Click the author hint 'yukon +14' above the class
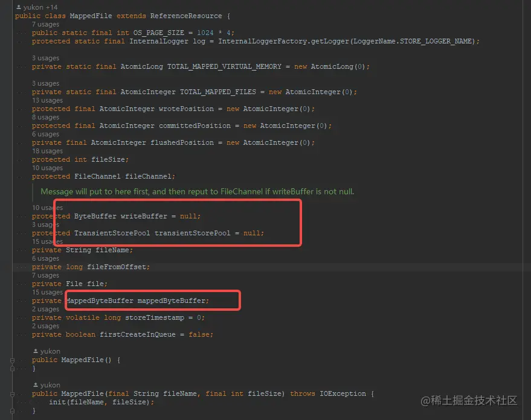Screen dimensions: 531x420 point(40,7)
